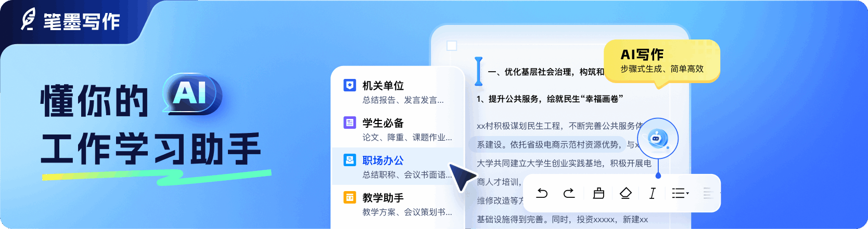Click the paragraph alignment icon at toolbar edge

709,193
